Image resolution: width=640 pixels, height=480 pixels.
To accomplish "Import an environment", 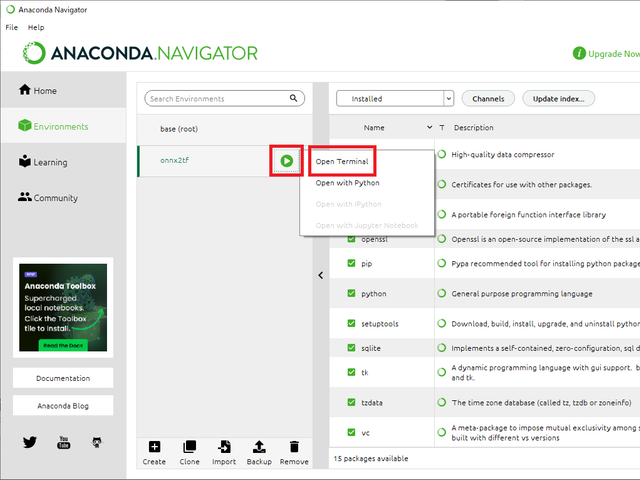I will 224,453.
